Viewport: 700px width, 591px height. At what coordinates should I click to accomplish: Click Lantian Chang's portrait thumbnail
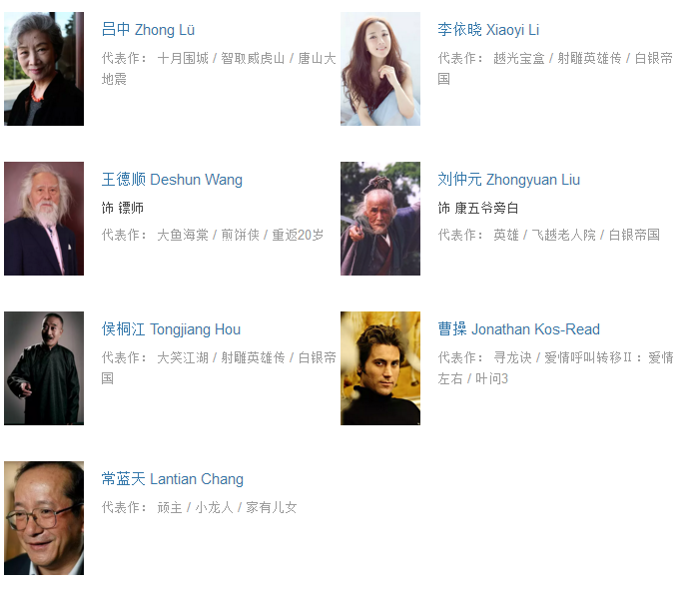tap(44, 518)
